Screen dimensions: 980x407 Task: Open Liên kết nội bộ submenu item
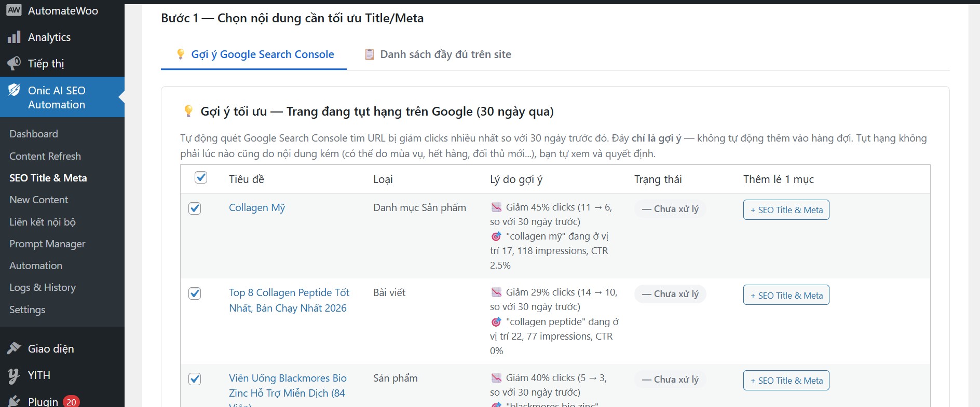[43, 222]
